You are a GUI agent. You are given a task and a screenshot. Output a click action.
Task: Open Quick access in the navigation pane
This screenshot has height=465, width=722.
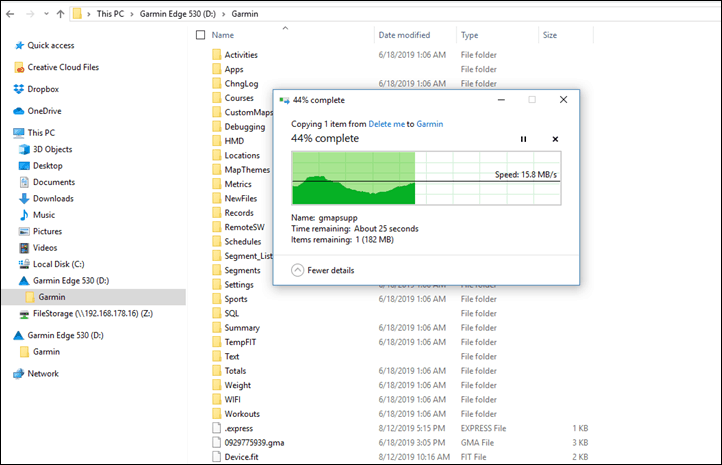point(51,45)
